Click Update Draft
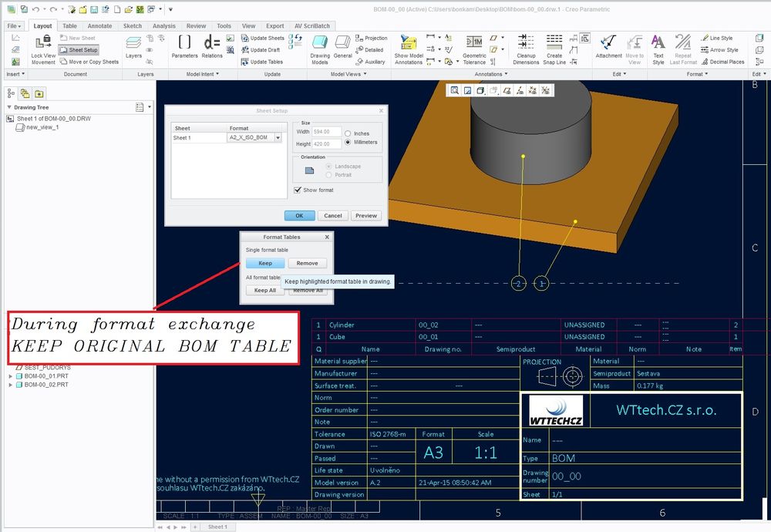The image size is (771, 532). tap(261, 49)
